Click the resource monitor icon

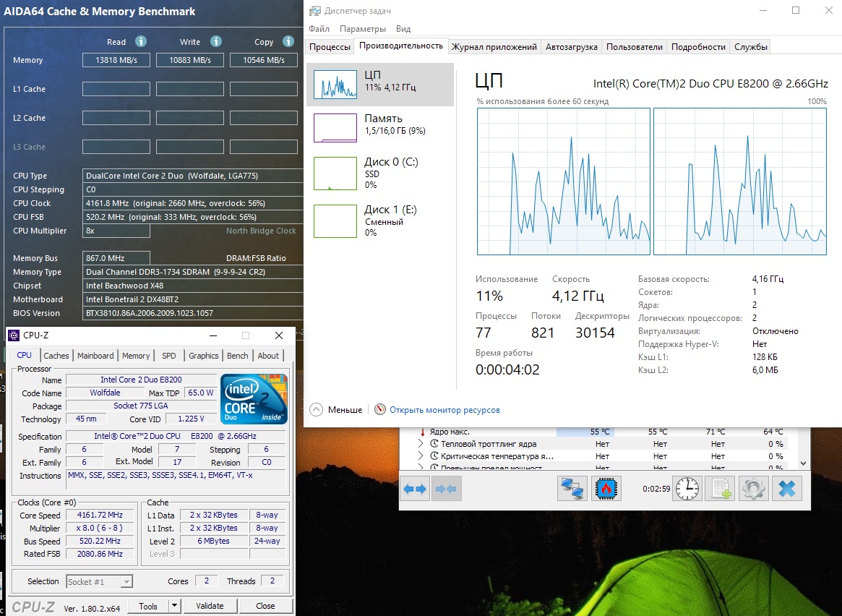380,410
